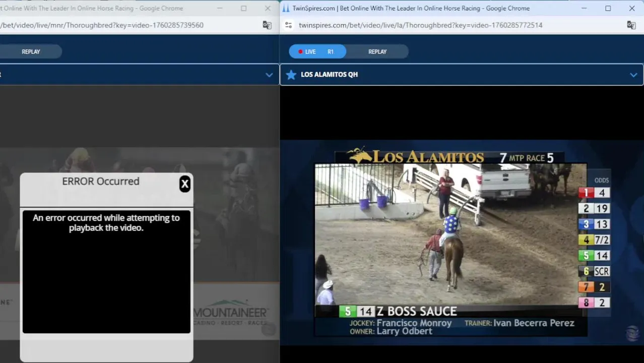The image size is (644, 363).
Task: Open translate icon in left window address bar
Action: [267, 25]
